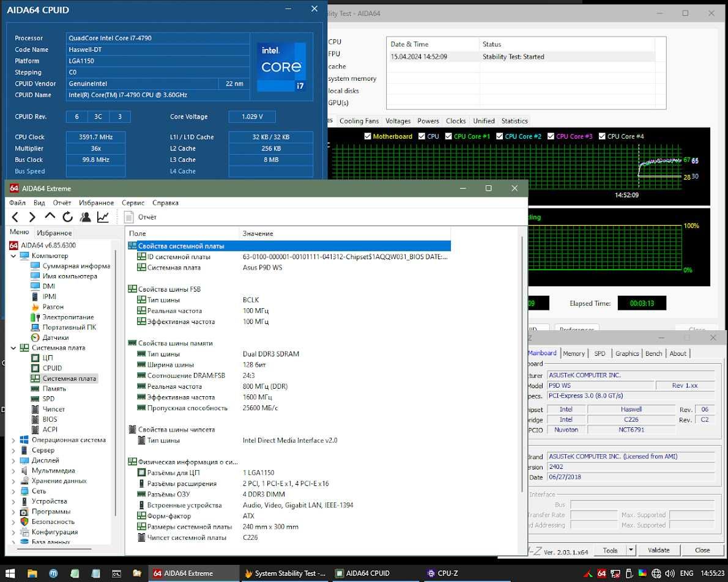Select the ACPI tree item
This screenshot has height=582, width=728.
click(50, 429)
